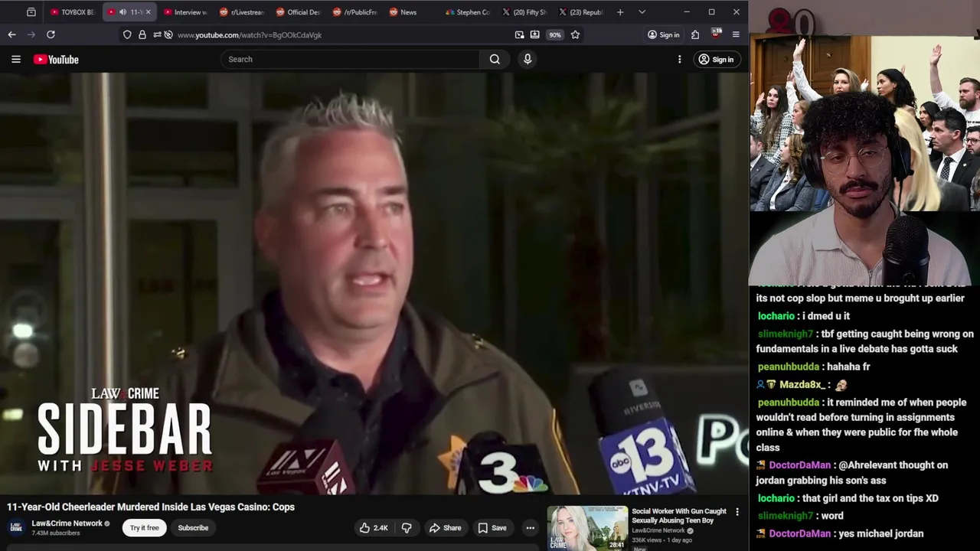The width and height of the screenshot is (980, 551).
Task: Reset the 90% zoom level indicator
Action: [554, 34]
